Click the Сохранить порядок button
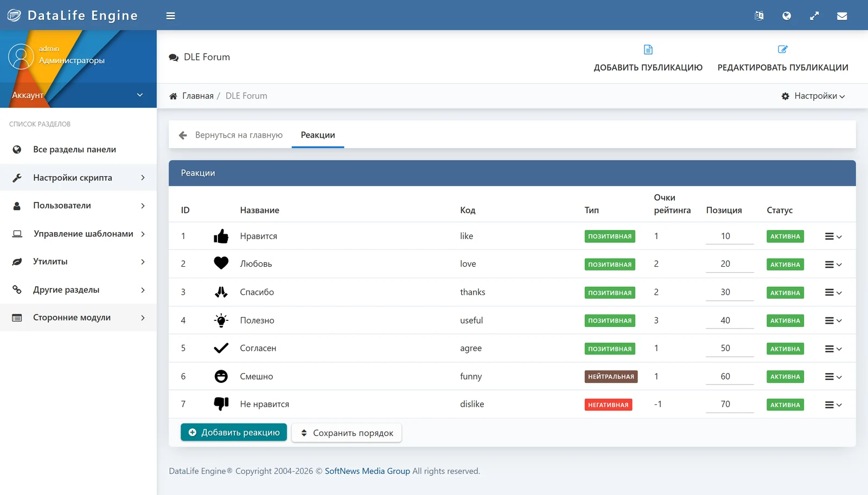Screen dimensions: 868x495 (x=347, y=433)
